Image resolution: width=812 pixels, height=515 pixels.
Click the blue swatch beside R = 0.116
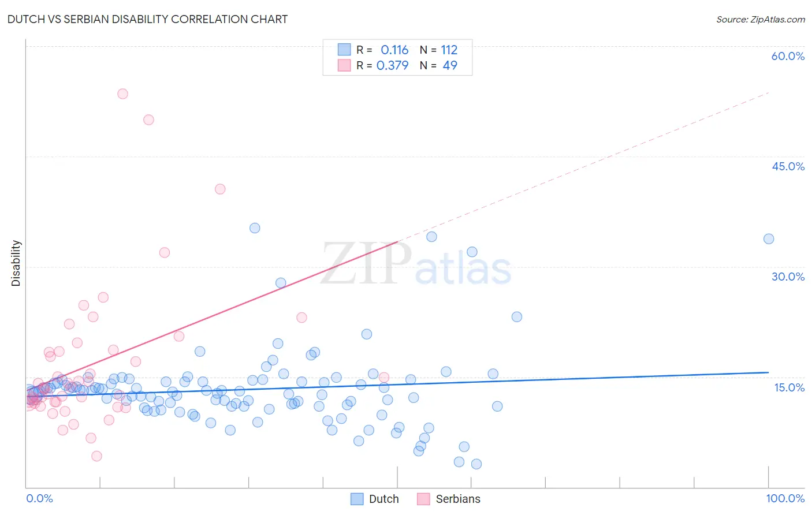pos(344,50)
